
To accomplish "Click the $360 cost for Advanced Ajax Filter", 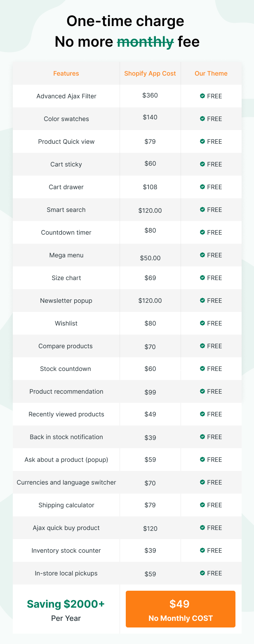I will [x=150, y=95].
